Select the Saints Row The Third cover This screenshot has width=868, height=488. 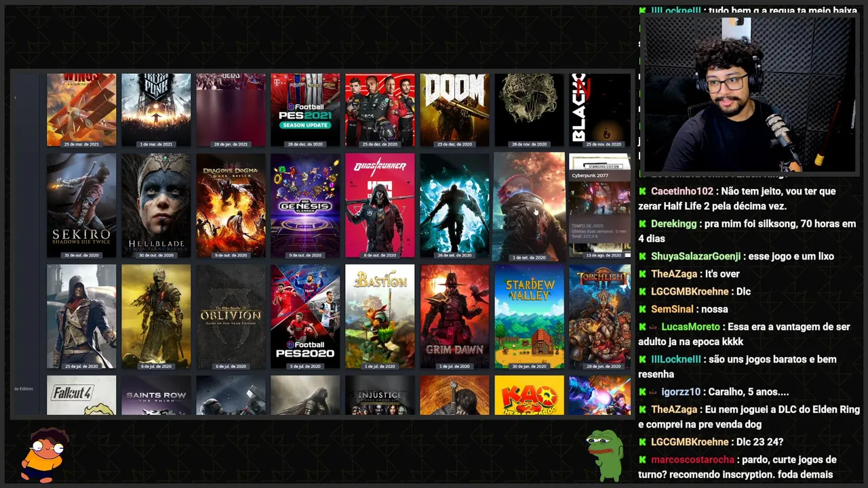156,395
